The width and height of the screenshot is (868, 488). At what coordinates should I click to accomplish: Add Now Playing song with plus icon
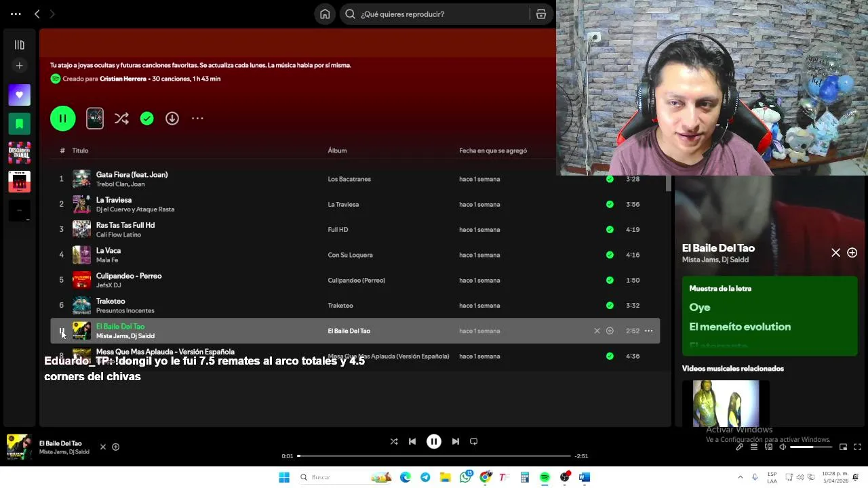(x=852, y=253)
